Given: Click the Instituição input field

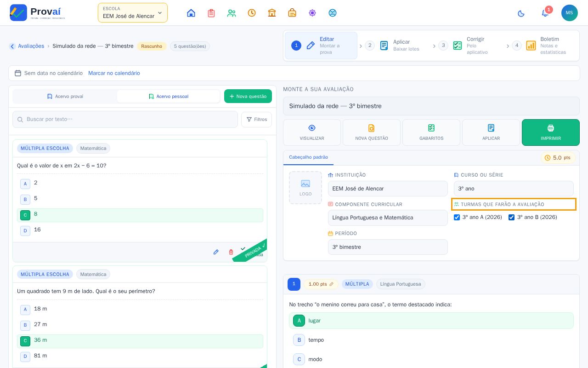Looking at the screenshot, I should click(x=388, y=189).
